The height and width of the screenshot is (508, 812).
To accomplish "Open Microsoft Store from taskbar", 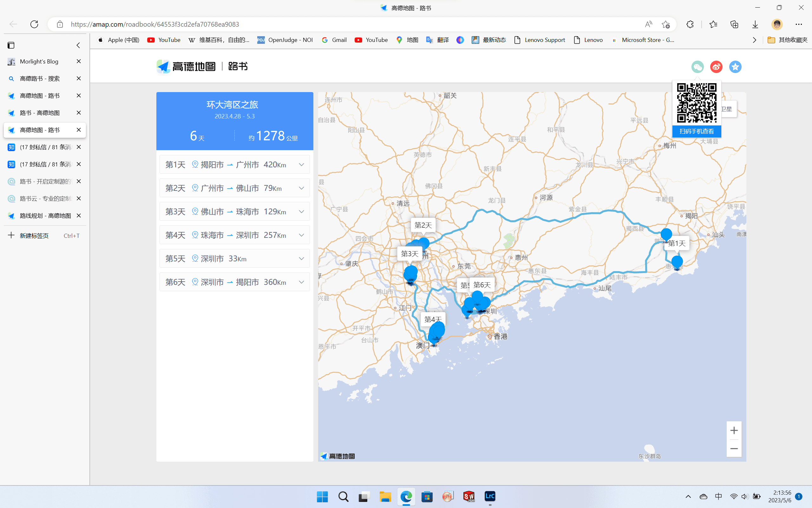I will point(427,497).
